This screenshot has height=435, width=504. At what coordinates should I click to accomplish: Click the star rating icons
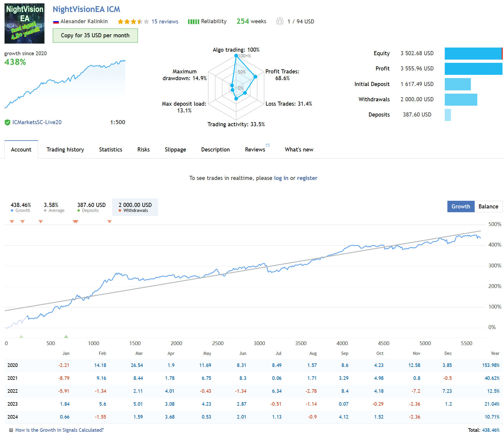point(133,22)
